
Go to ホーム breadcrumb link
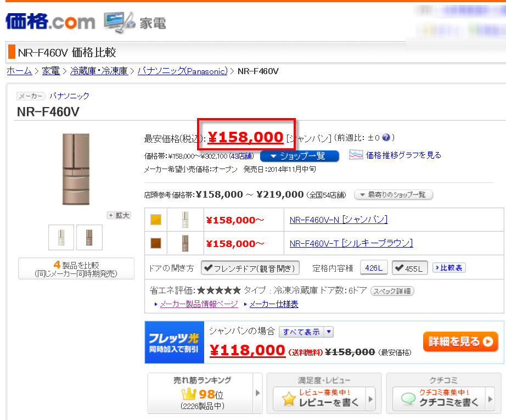coord(19,71)
